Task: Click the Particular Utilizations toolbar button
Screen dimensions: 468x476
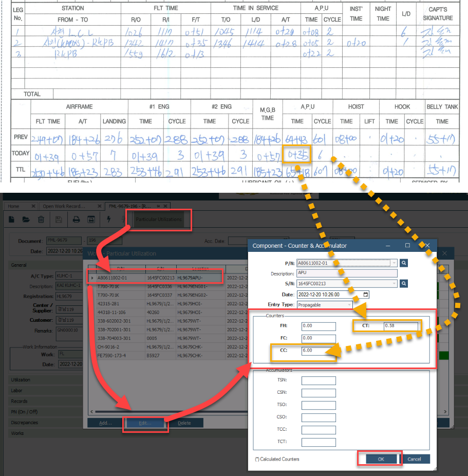Action: [x=159, y=219]
